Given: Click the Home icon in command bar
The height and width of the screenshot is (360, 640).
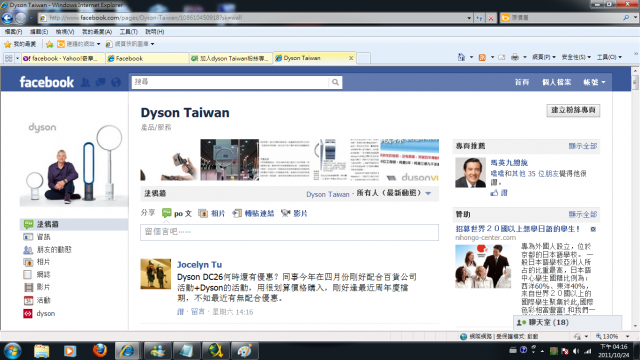Looking at the screenshot, I should pos(461,57).
